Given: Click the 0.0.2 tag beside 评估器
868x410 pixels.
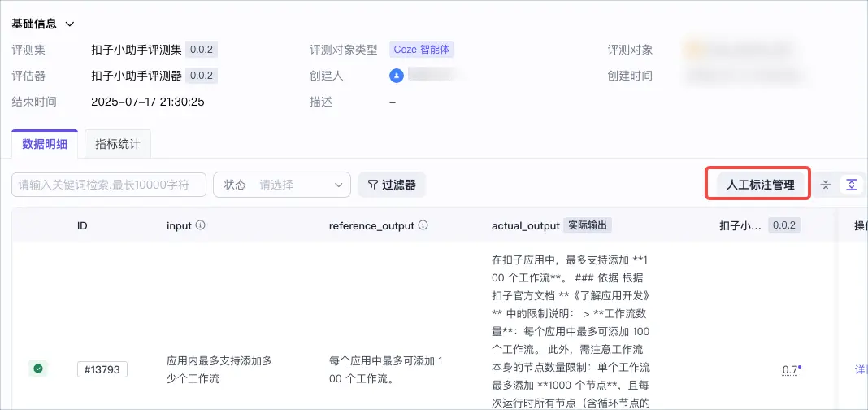Looking at the screenshot, I should 202,76.
